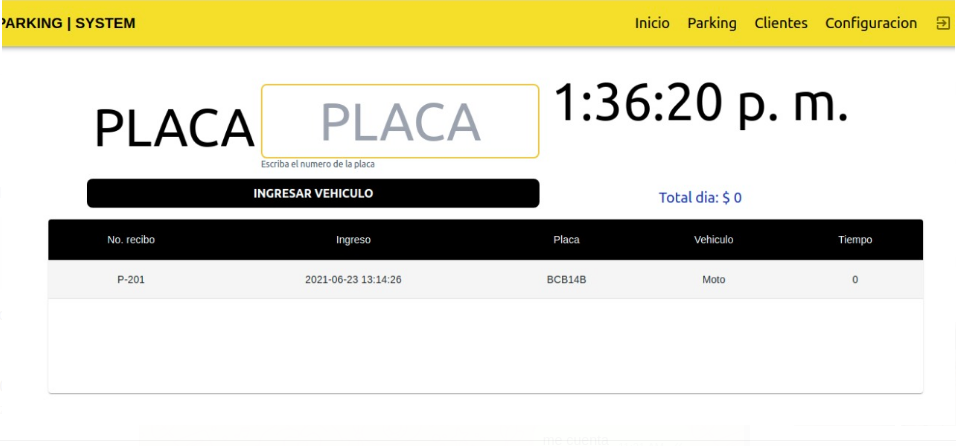Viewport: 956px width, 446px height.
Task: Open the Inicio menu item
Action: click(x=652, y=23)
